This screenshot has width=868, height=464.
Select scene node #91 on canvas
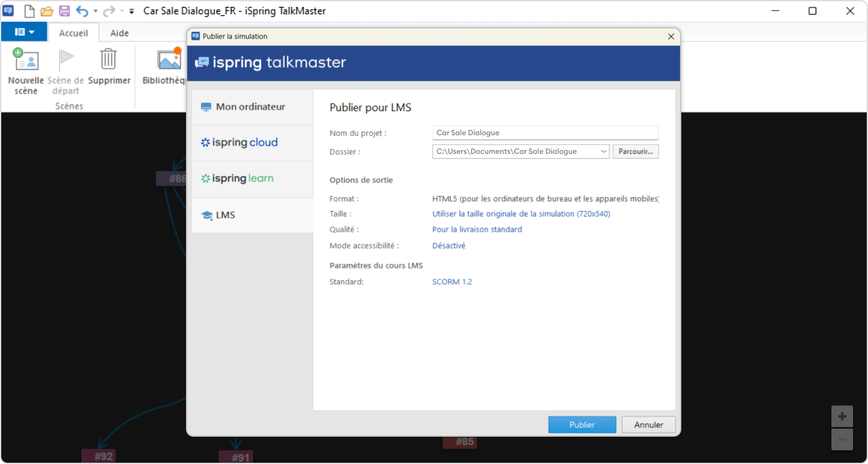[x=236, y=457]
